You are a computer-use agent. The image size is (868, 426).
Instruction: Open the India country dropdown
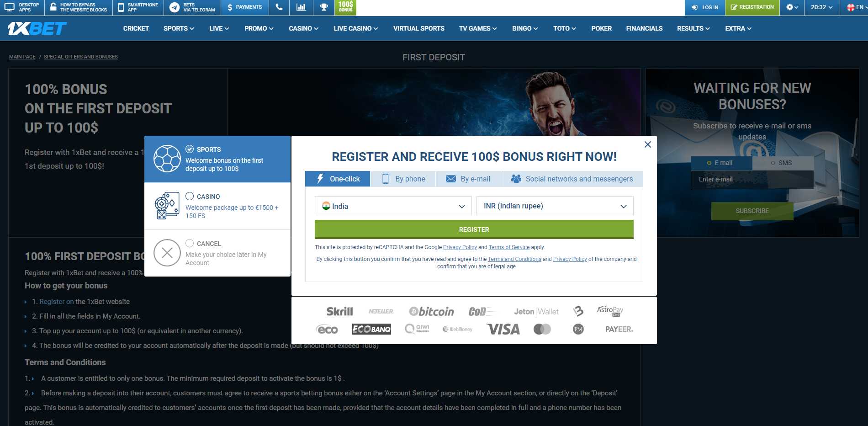[393, 206]
